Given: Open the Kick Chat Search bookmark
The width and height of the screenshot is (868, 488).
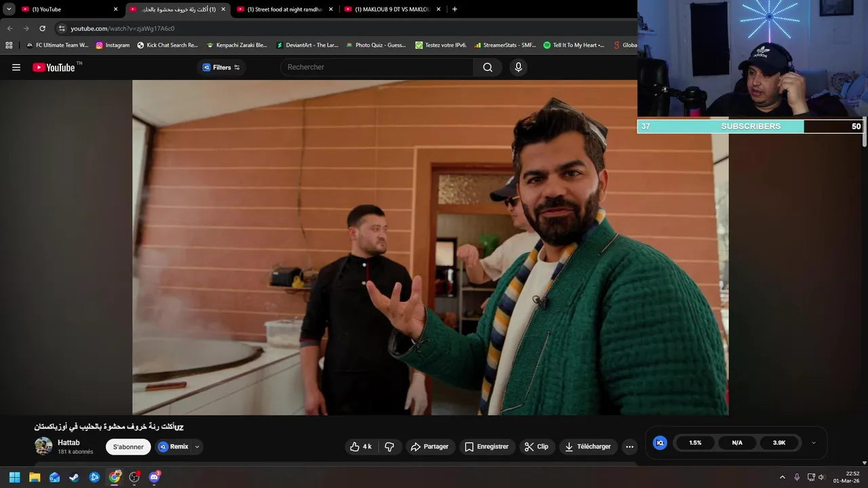Looking at the screenshot, I should tap(167, 45).
